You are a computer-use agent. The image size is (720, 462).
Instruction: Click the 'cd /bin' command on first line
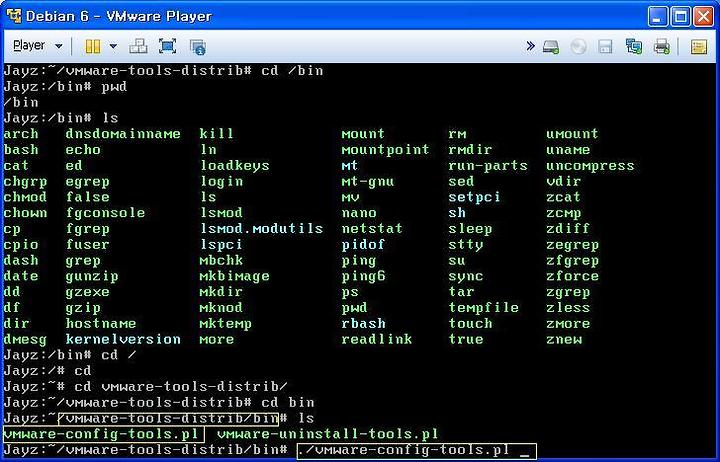coord(292,71)
